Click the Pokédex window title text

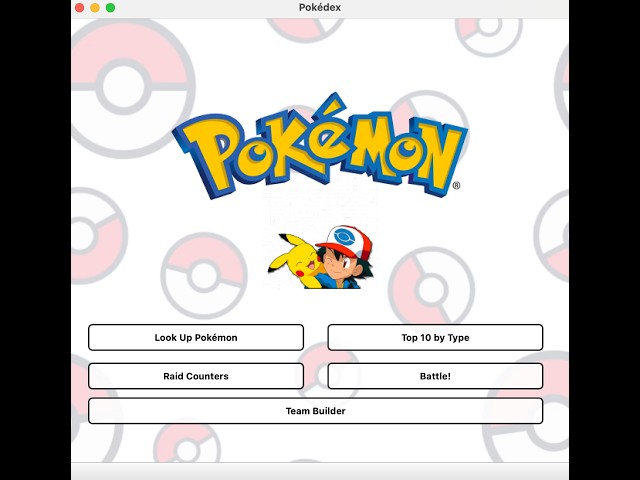point(320,7)
